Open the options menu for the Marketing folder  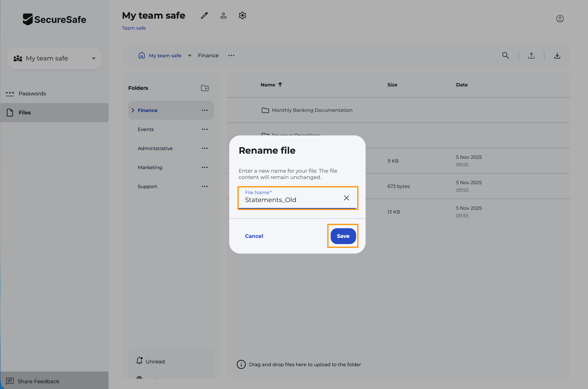tap(205, 167)
